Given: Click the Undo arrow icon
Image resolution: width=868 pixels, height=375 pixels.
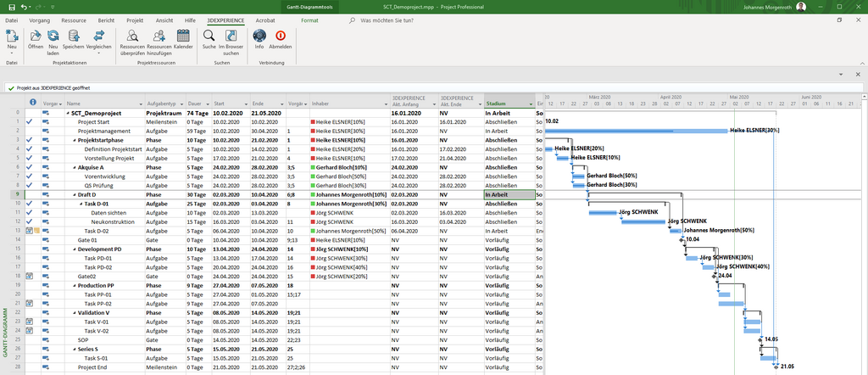Looking at the screenshot, I should coord(25,7).
